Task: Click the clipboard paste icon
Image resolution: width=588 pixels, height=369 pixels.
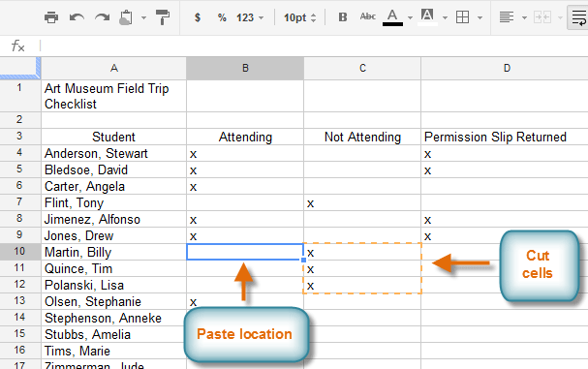Action: (x=126, y=17)
